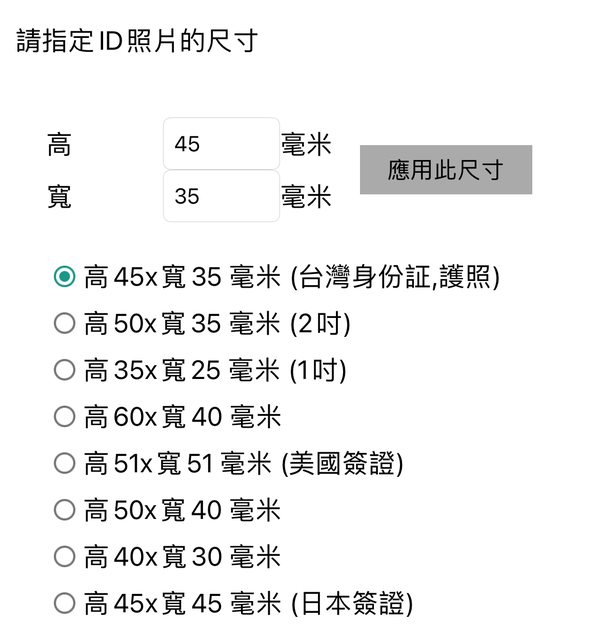Screen dimensions: 600x640
Task: Pick the 高 45x寬 45 radio button
Action: (x=64, y=603)
